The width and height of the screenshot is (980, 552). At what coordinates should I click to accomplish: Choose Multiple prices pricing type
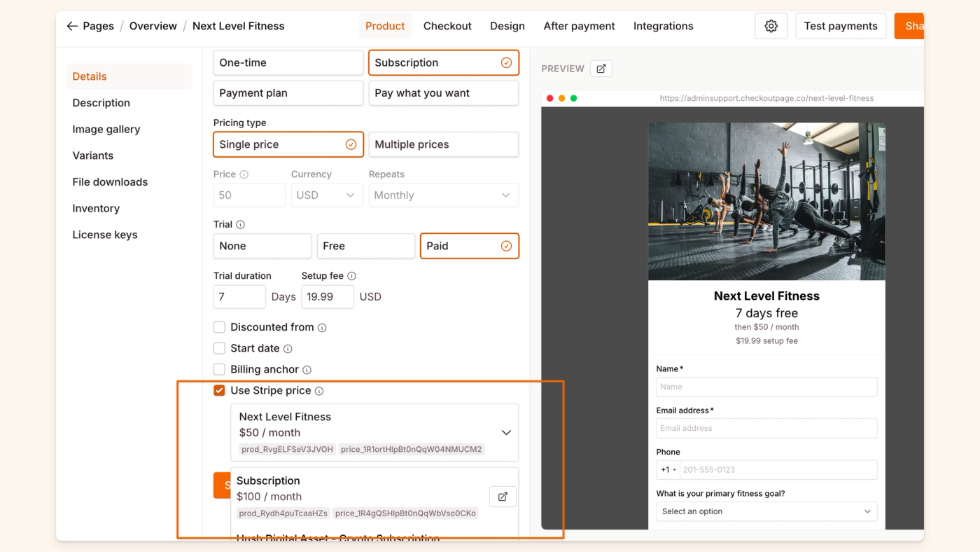(444, 144)
